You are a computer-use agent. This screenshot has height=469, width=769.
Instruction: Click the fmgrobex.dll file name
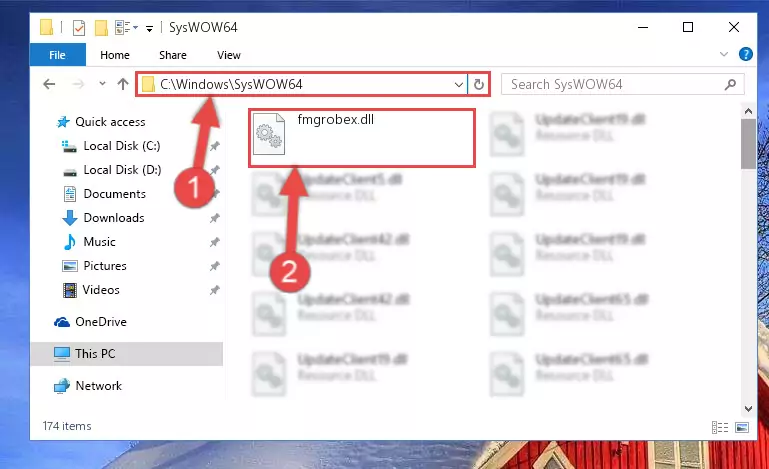[x=335, y=119]
